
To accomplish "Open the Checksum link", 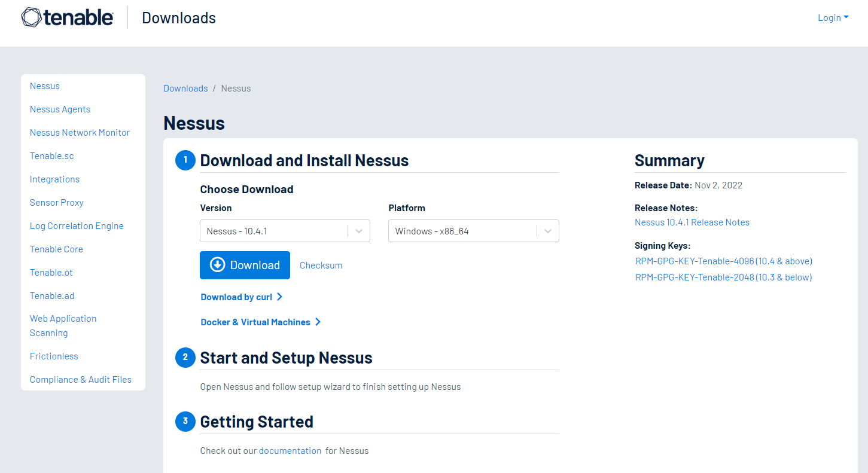I will coord(321,266).
